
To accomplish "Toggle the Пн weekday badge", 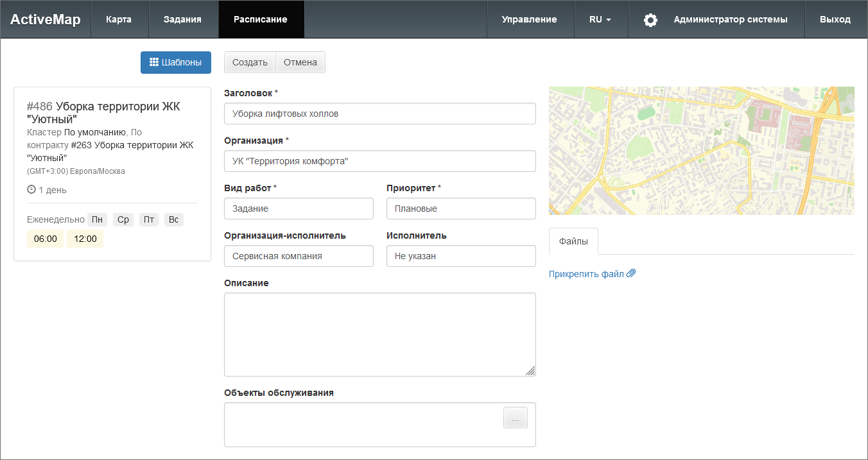I will 97,220.
